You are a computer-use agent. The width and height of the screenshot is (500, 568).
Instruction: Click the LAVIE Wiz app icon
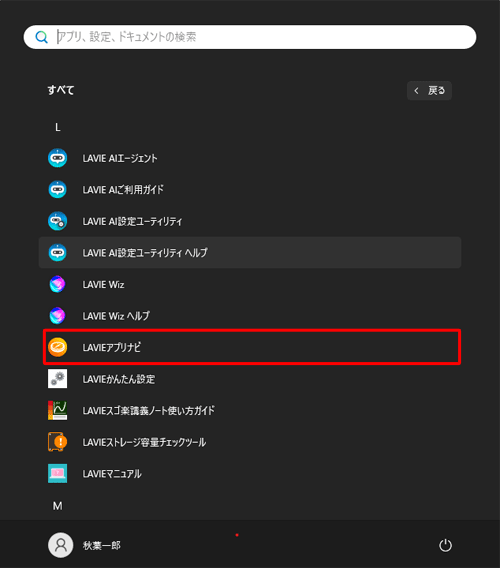coord(58,284)
